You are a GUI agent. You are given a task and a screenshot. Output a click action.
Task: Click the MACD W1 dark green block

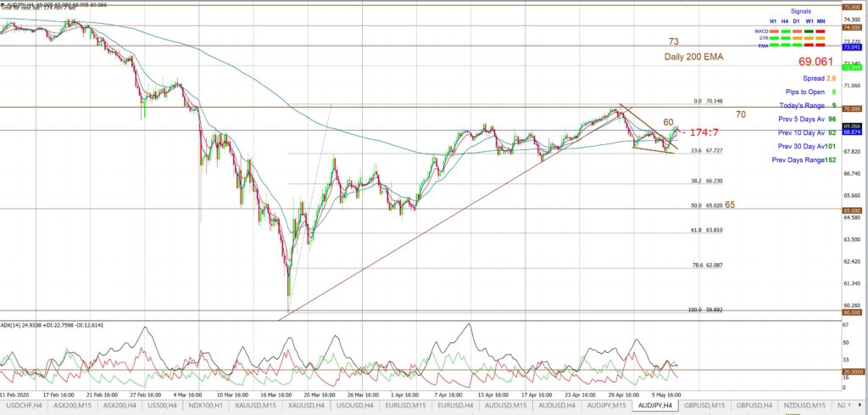point(809,31)
